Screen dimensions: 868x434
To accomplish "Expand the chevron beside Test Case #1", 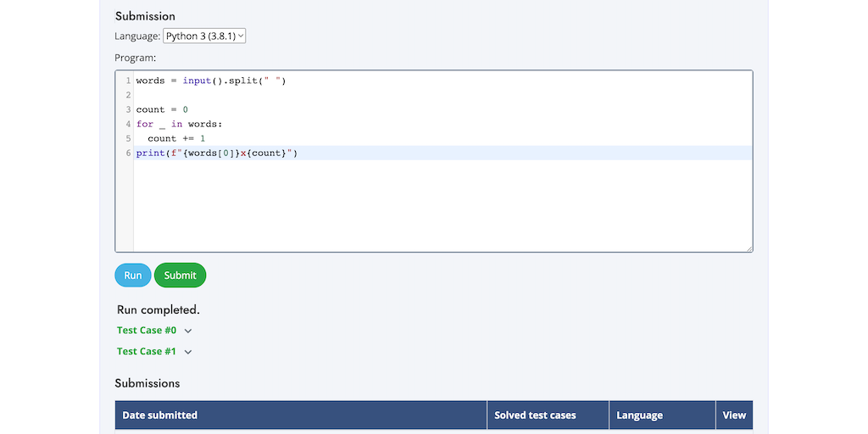I will (188, 352).
